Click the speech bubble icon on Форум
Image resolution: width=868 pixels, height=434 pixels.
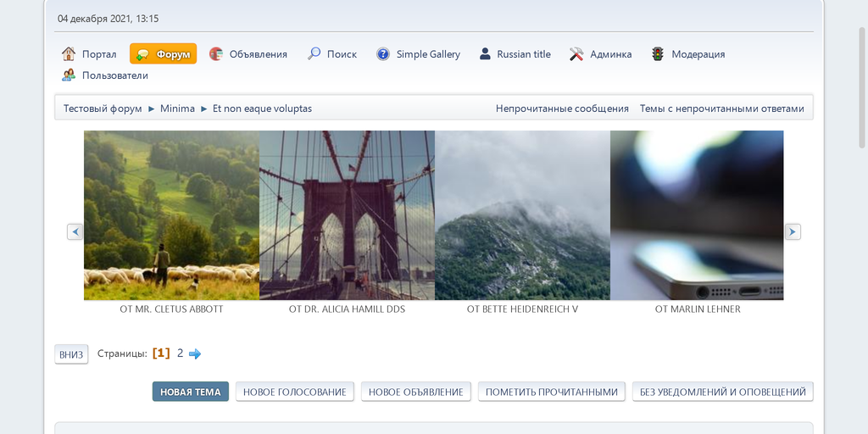pos(143,54)
